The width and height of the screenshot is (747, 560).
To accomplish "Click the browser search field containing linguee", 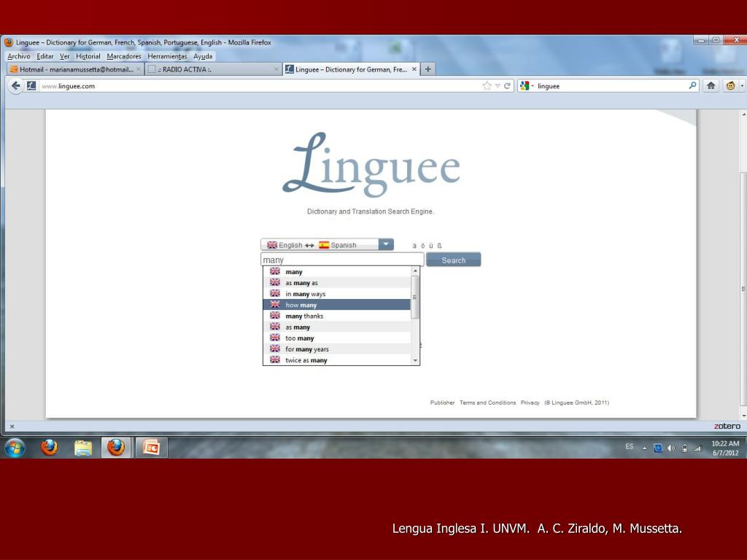I will pos(610,86).
